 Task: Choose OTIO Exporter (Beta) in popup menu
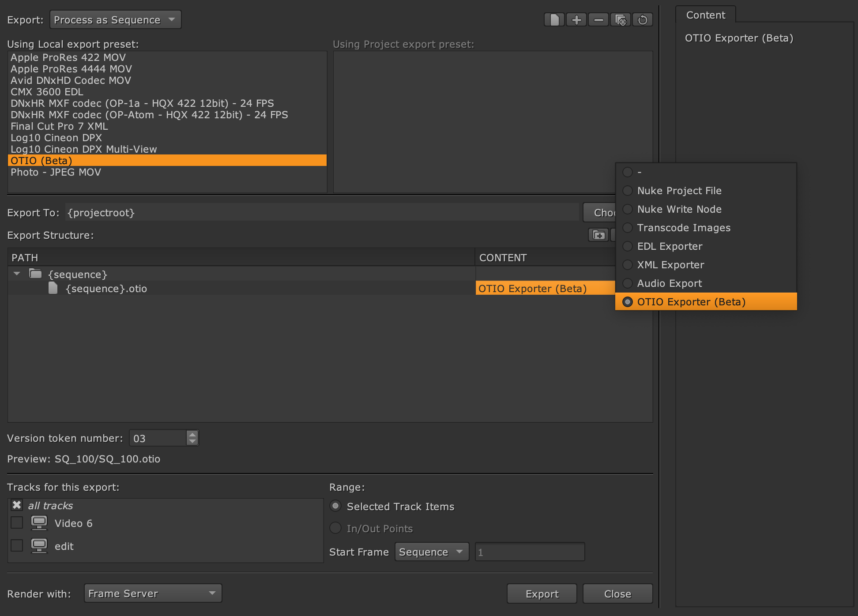coord(706,302)
